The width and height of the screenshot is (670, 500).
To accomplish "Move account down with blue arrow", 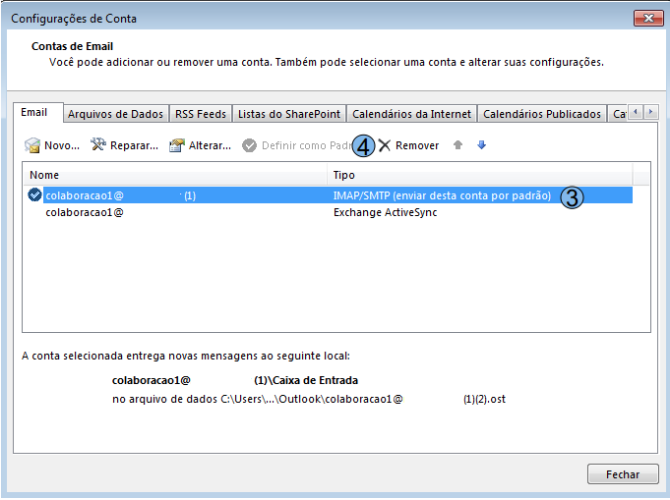I will point(481,146).
